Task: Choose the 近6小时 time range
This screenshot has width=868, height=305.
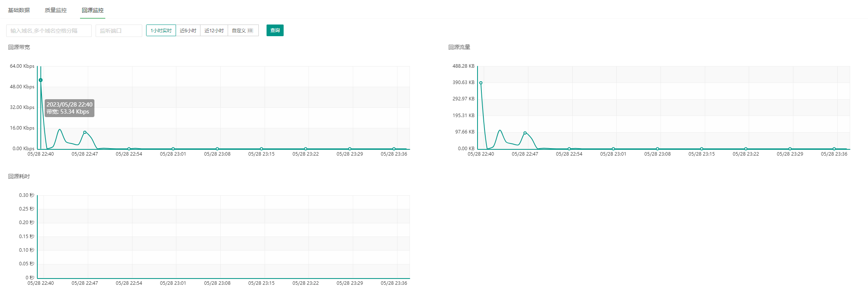Action: [188, 30]
